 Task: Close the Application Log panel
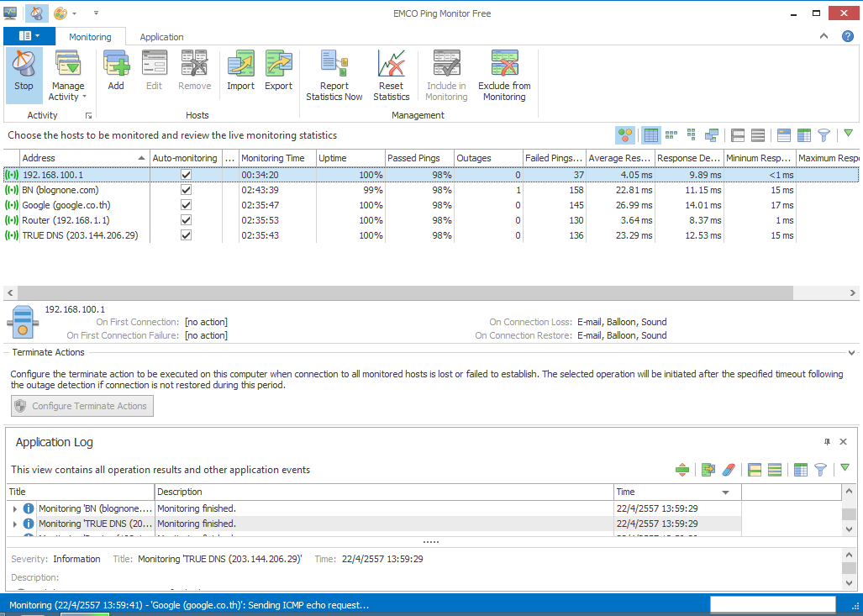pos(843,441)
